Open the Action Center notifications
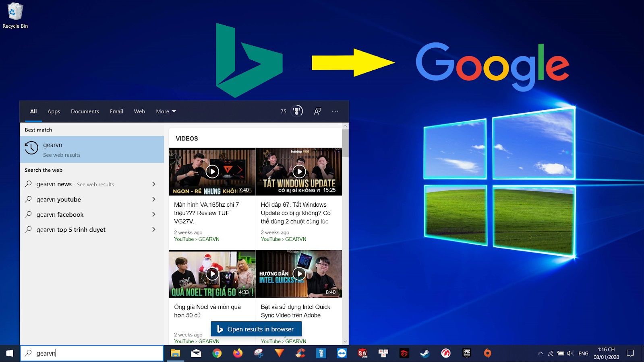This screenshot has height=362, width=644. (x=630, y=353)
